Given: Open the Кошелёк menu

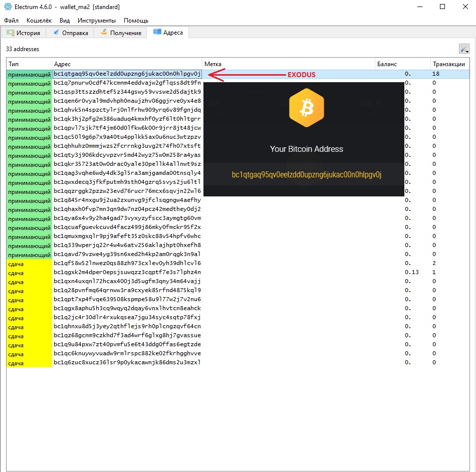Looking at the screenshot, I should tap(39, 21).
